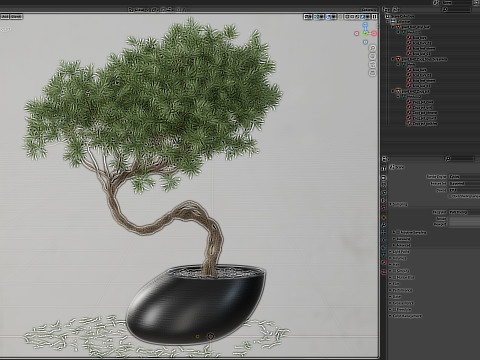Viewport: 480px width, 360px height.
Task: Expand the Performance panel
Action: 401,290
